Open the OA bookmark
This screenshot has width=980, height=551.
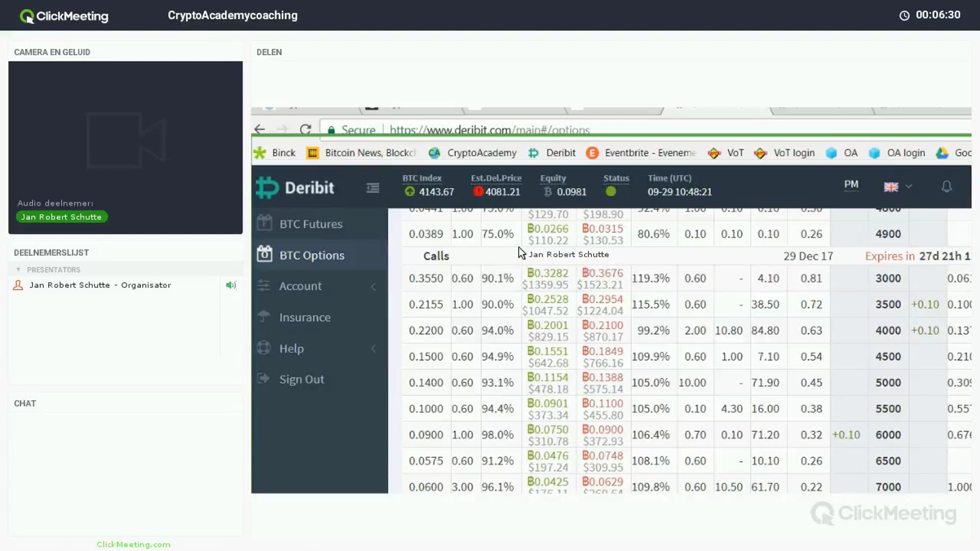tap(842, 153)
